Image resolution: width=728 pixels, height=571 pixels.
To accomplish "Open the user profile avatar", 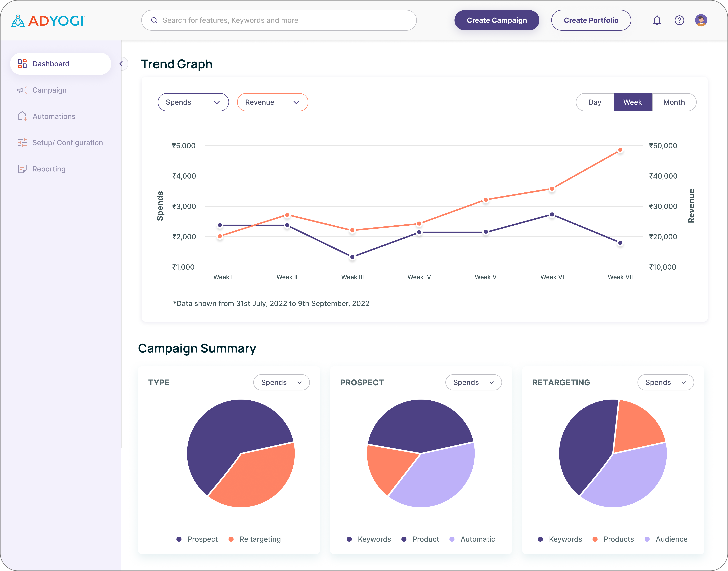I will (701, 20).
